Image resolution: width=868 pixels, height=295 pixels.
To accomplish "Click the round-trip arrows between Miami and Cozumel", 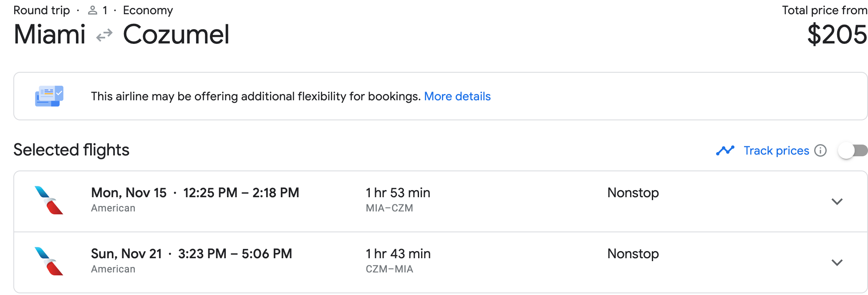I will pyautogui.click(x=104, y=35).
